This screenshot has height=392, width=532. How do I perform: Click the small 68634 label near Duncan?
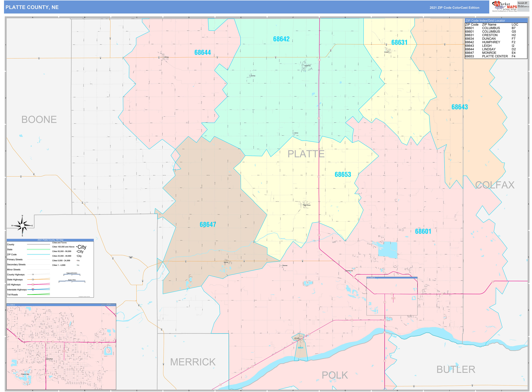[300, 348]
